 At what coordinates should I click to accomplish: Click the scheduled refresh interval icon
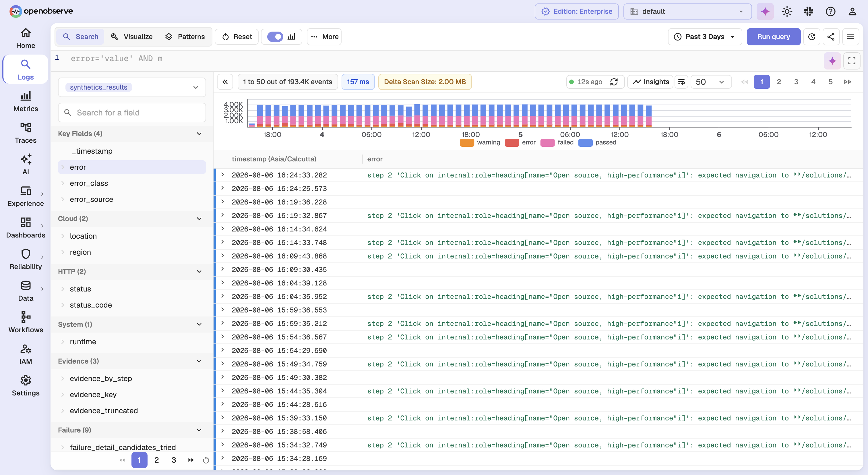pyautogui.click(x=812, y=37)
